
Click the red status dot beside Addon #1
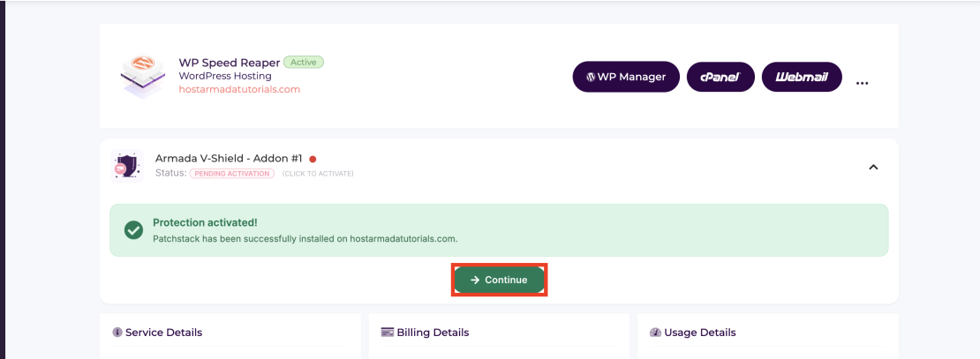click(x=313, y=159)
